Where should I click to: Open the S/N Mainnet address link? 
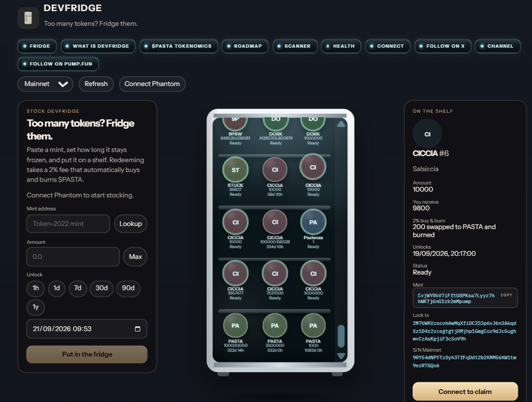464,361
